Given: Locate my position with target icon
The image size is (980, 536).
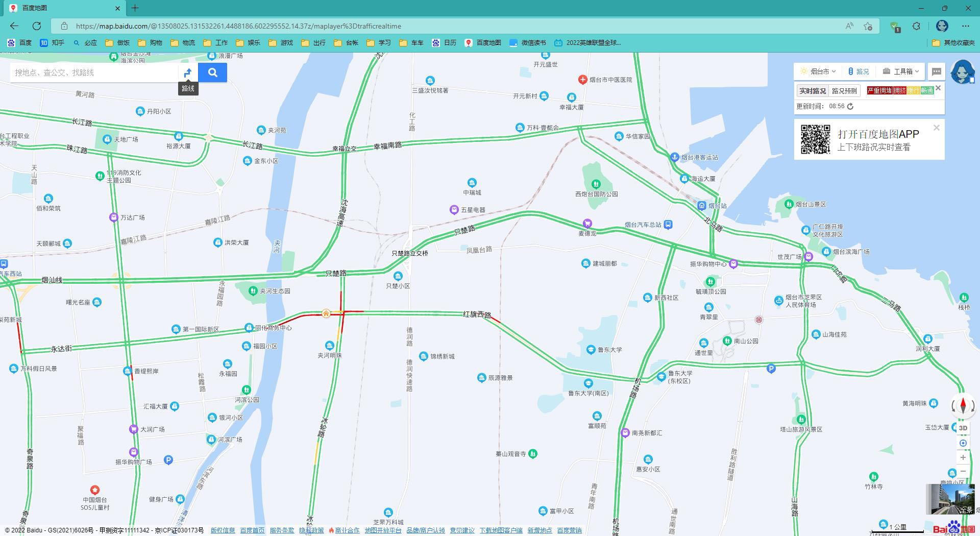Looking at the screenshot, I should [x=963, y=443].
